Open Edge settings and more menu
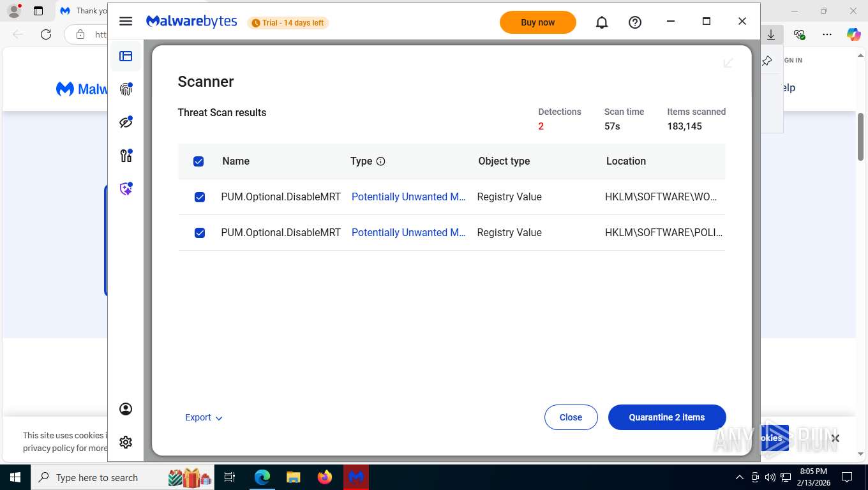The image size is (868, 490). [x=827, y=34]
